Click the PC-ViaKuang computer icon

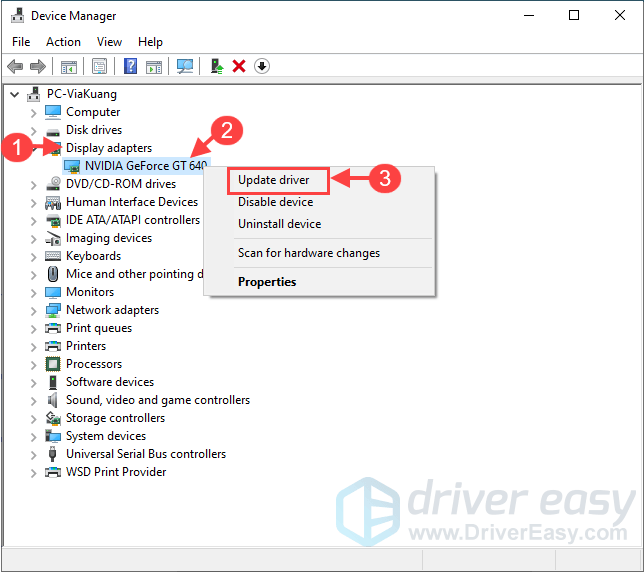[x=34, y=94]
